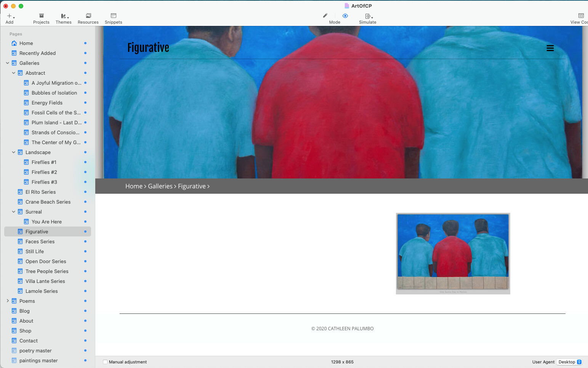This screenshot has height=368, width=588.
Task: Select the Plum Island - Last D... page
Action: pyautogui.click(x=56, y=122)
